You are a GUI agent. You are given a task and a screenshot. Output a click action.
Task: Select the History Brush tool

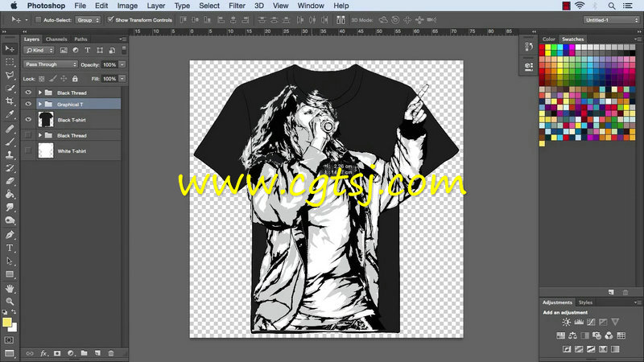pyautogui.click(x=10, y=168)
